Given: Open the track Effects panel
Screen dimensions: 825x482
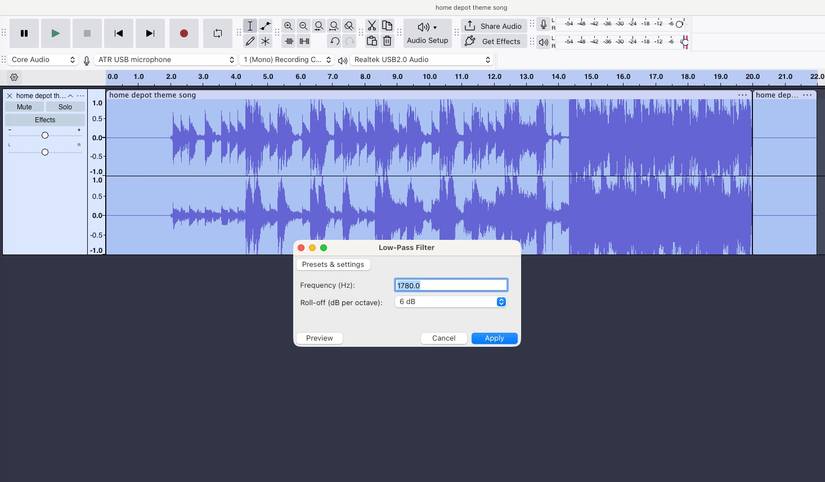Looking at the screenshot, I should click(x=45, y=120).
